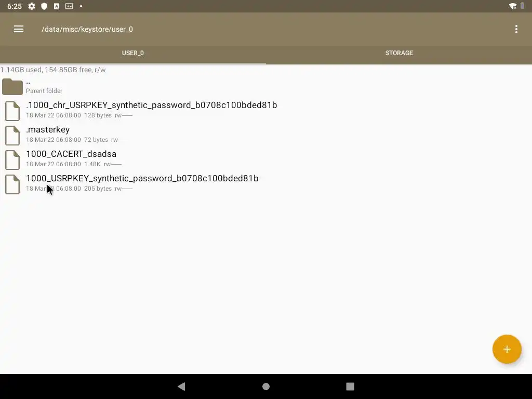Image resolution: width=532 pixels, height=399 pixels.
Task: Switch to the STORAGE tab
Action: (399, 53)
